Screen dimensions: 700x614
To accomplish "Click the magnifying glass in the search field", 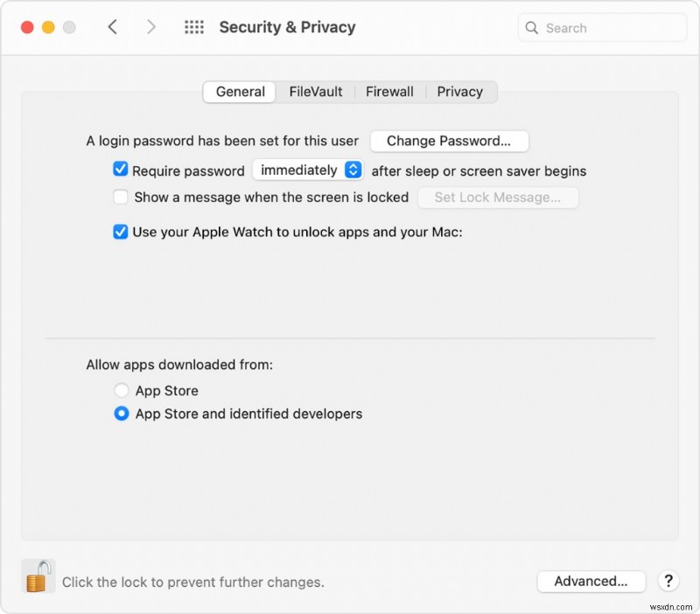I will 532,28.
